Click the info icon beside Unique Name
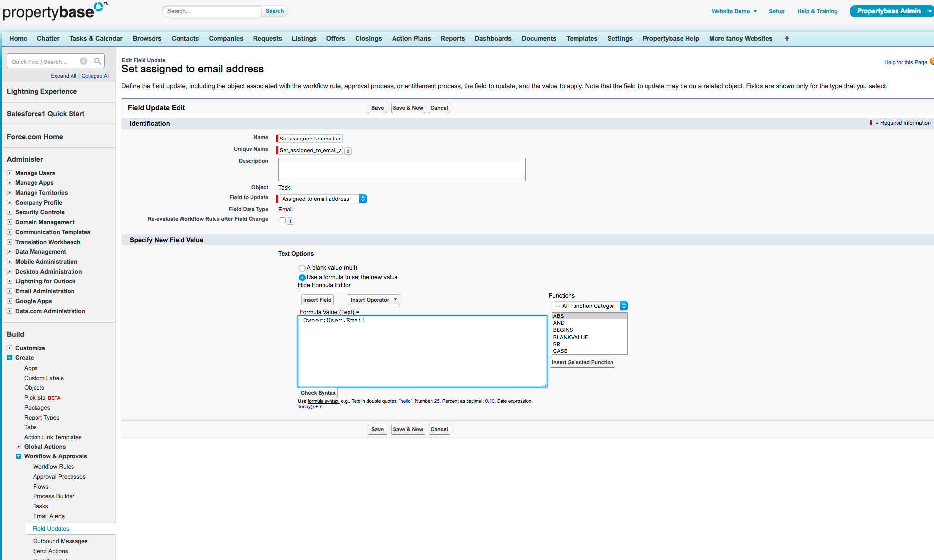The image size is (934, 560). click(x=348, y=151)
